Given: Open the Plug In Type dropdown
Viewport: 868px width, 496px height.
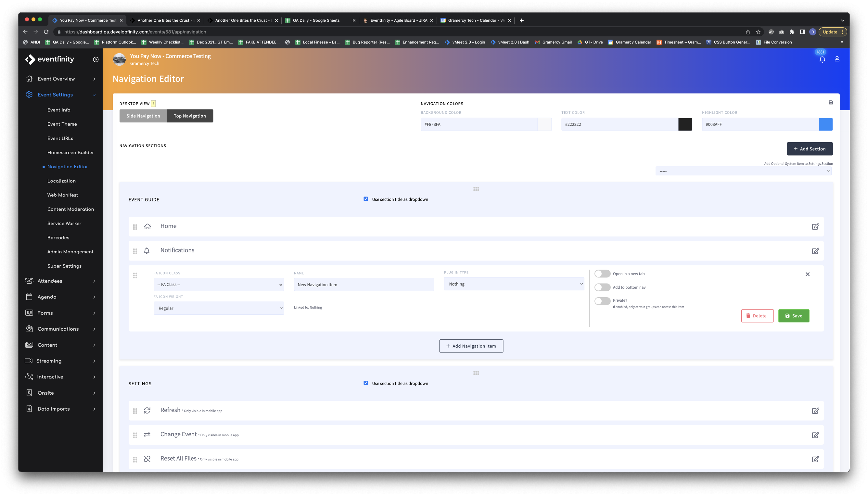Looking at the screenshot, I should (514, 284).
